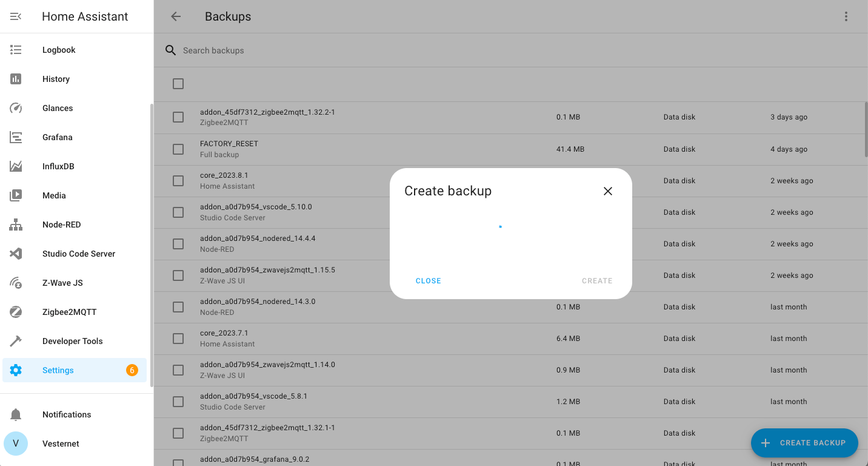Open the Logbook menu item
This screenshot has width=868, height=466.
(x=75, y=50)
